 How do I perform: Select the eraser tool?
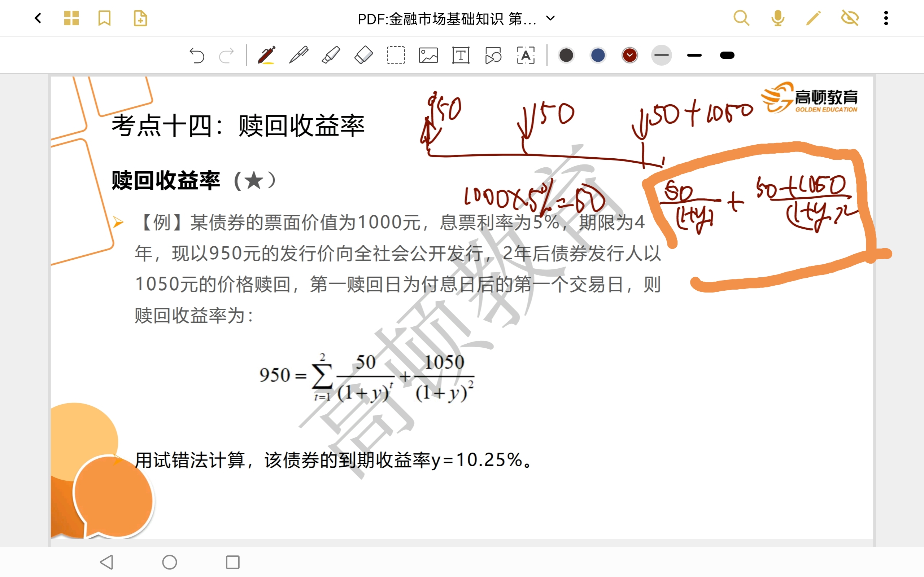(363, 55)
